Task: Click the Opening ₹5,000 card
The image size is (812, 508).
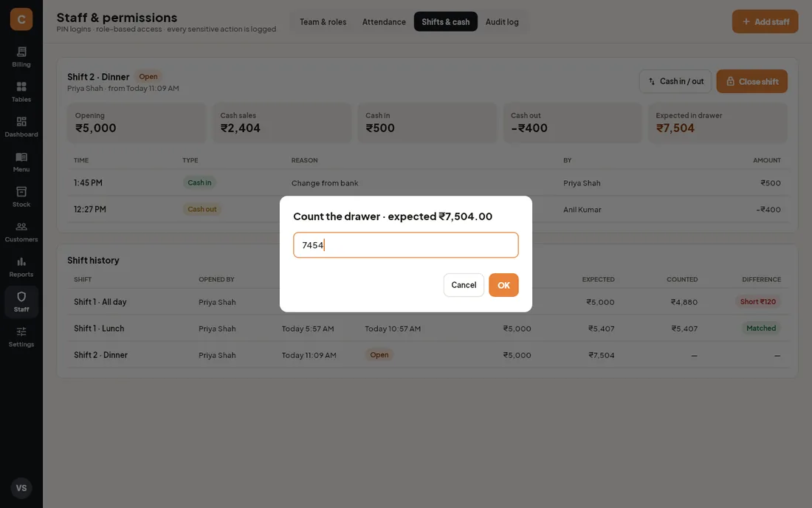Action: (x=137, y=123)
